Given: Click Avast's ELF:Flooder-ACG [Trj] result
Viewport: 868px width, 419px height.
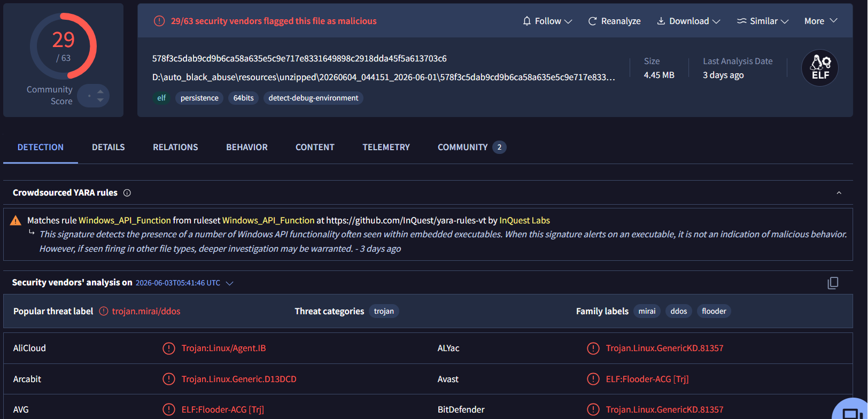Looking at the screenshot, I should pos(647,379).
